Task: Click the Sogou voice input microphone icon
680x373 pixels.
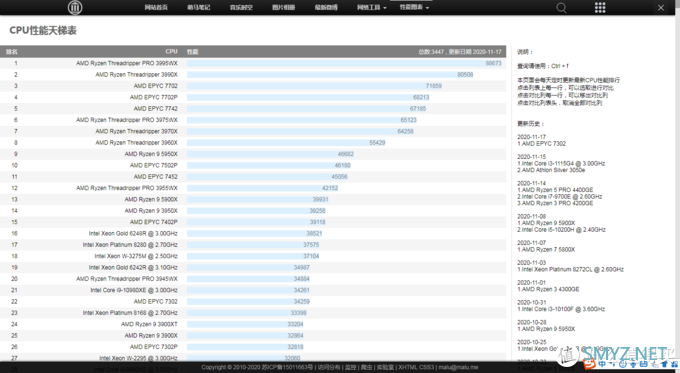Action: click(633, 364)
